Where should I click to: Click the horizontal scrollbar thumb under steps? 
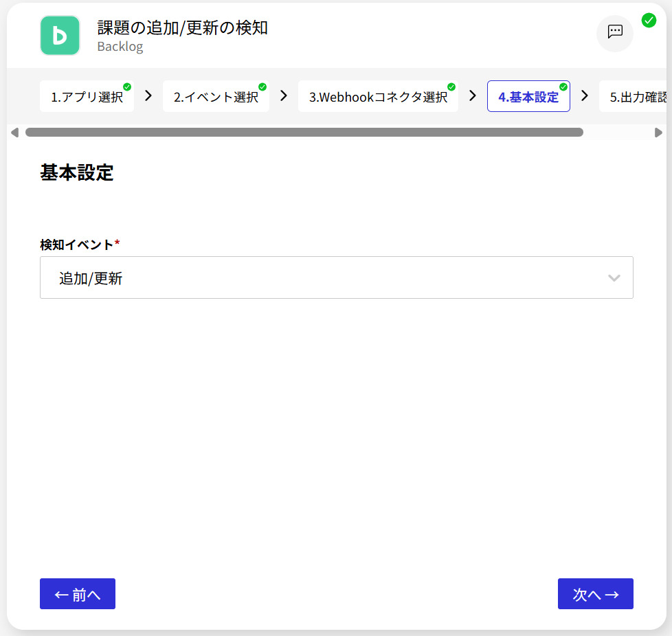tap(304, 133)
